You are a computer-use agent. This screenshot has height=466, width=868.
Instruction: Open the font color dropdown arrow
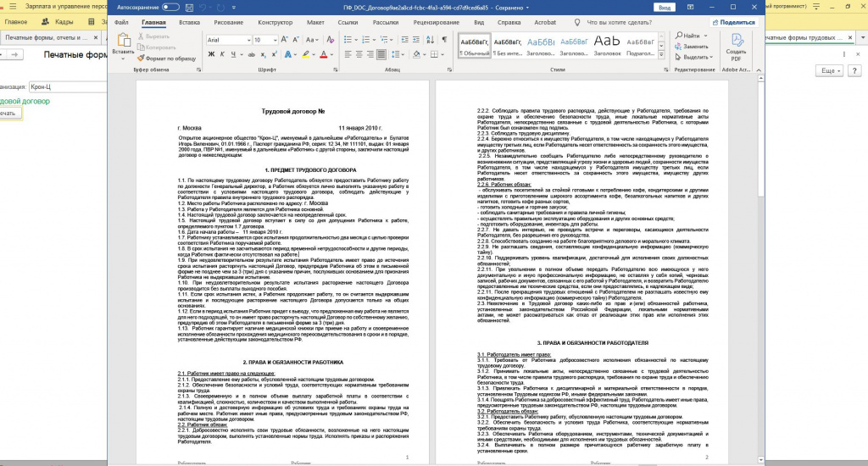click(x=331, y=55)
